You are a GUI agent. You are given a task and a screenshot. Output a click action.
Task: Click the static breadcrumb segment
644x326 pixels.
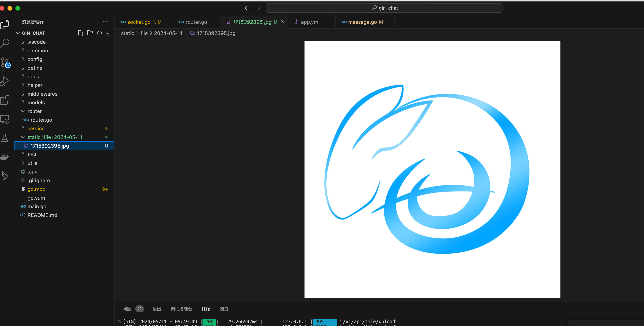(128, 33)
